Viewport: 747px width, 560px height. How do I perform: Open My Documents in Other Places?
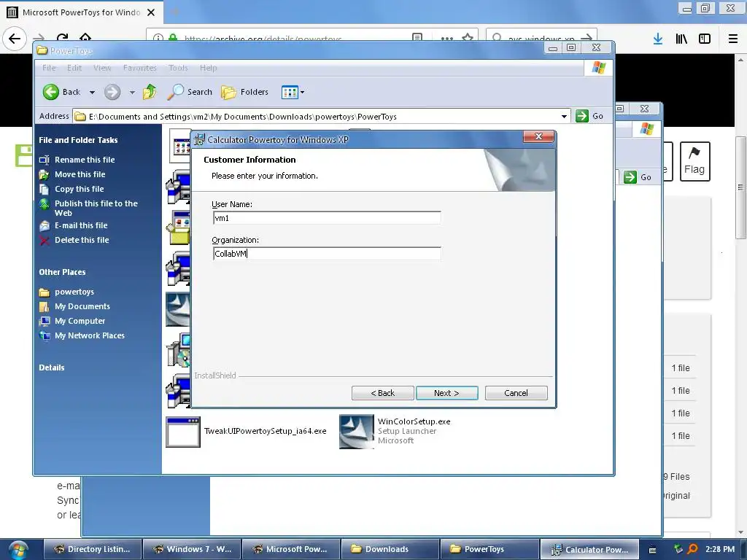click(82, 306)
